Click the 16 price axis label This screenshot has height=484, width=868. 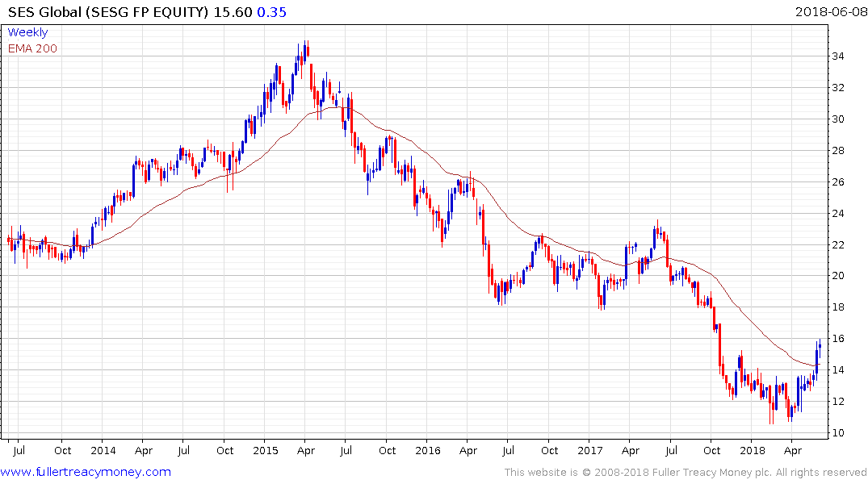837,339
